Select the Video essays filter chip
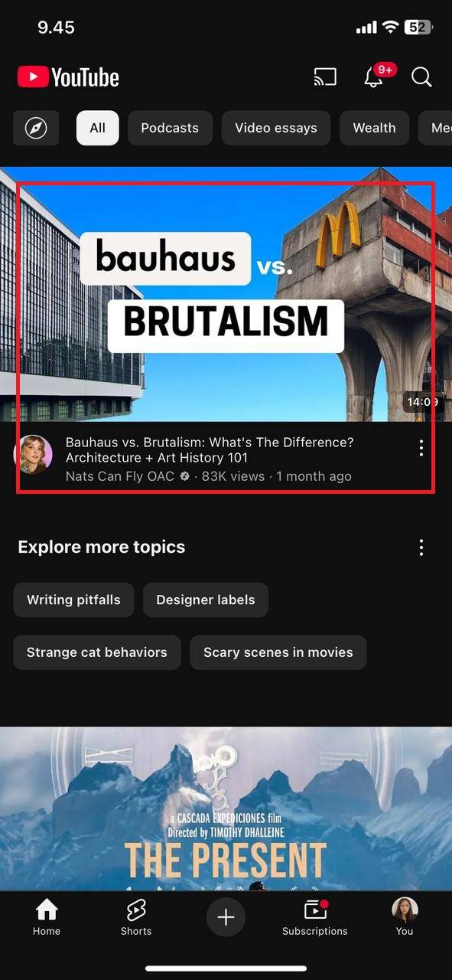The height and width of the screenshot is (980, 452). 276,128
